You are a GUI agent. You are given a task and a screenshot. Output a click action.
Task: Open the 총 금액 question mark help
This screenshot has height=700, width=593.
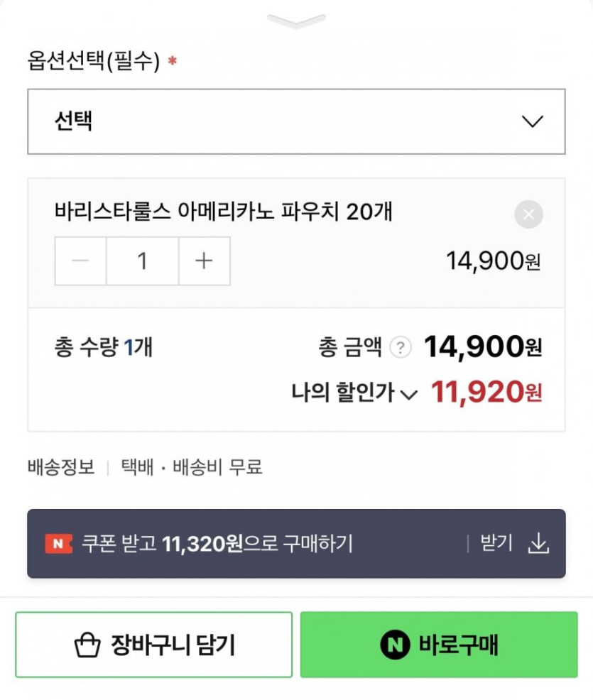[x=401, y=348]
